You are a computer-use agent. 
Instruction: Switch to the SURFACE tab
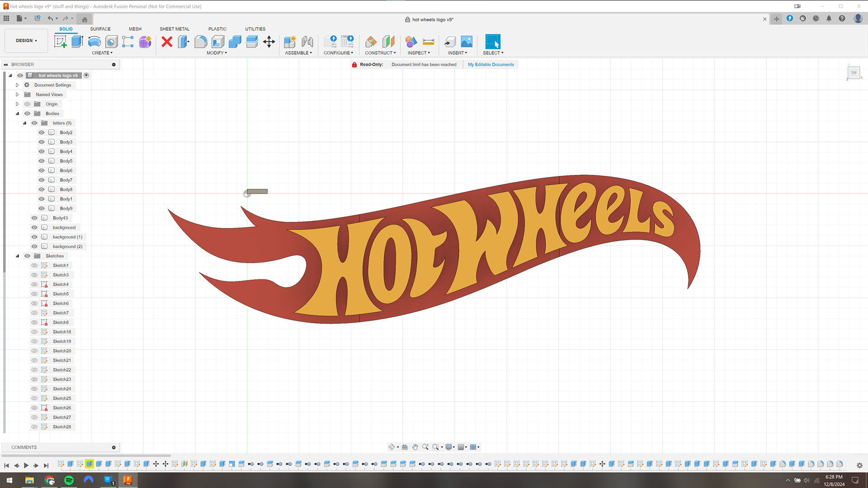click(100, 29)
